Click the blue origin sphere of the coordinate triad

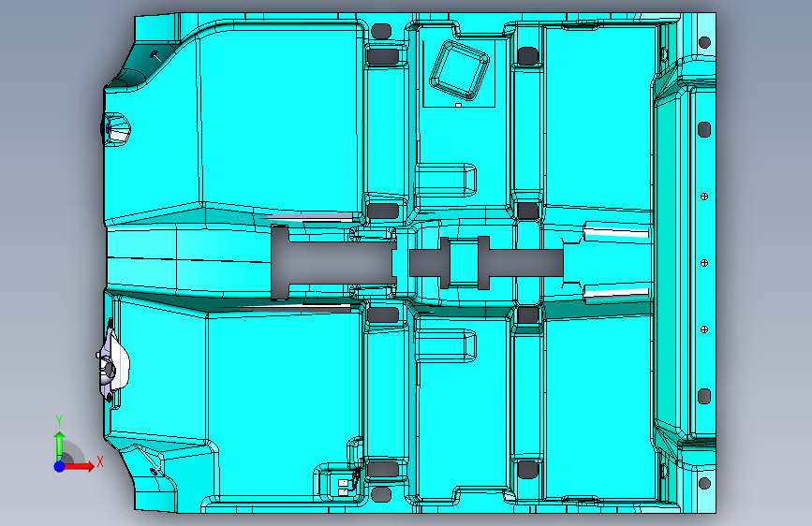pyautogui.click(x=59, y=466)
